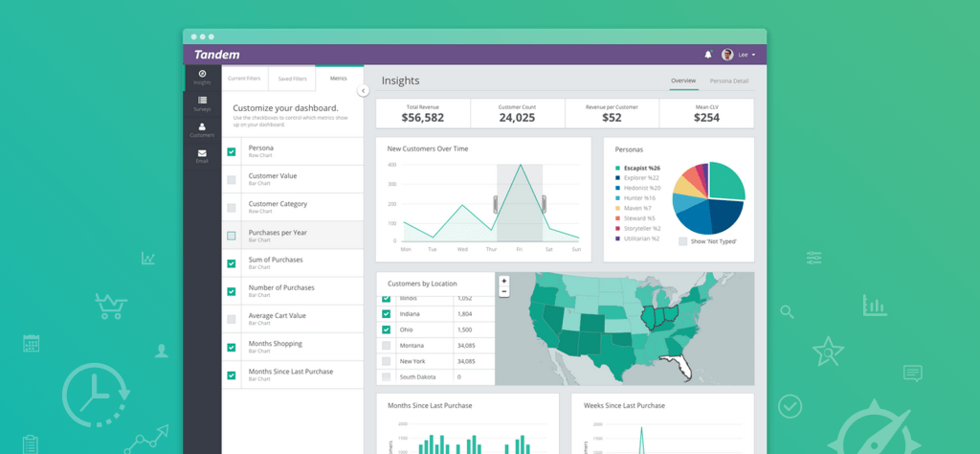Viewport: 980px width, 454px height.
Task: Click the Montana value 34,085
Action: click(x=466, y=345)
